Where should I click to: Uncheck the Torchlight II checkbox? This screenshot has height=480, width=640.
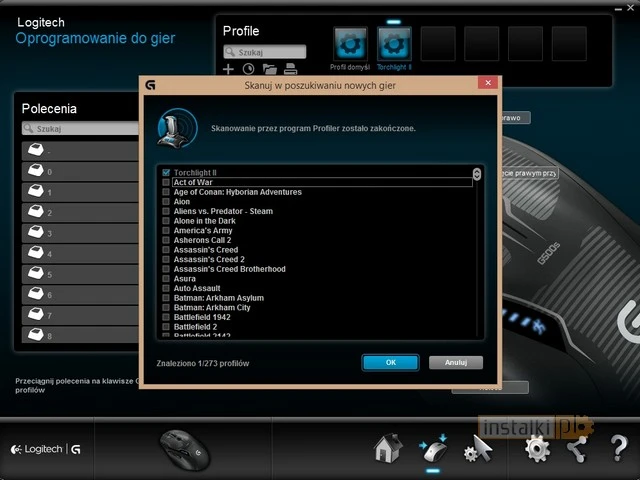pyautogui.click(x=166, y=173)
